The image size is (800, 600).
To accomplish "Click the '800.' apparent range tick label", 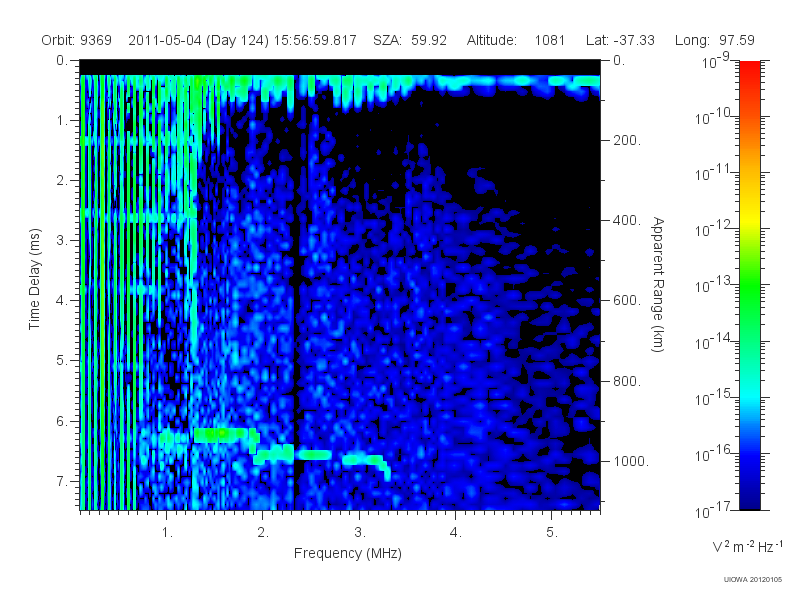I will click(x=627, y=381).
